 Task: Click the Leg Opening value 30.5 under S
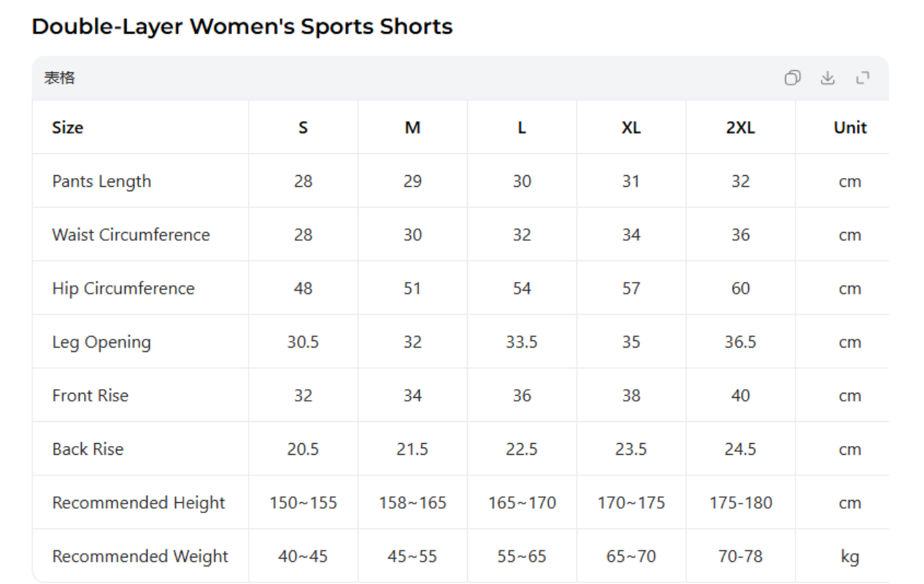tap(303, 342)
